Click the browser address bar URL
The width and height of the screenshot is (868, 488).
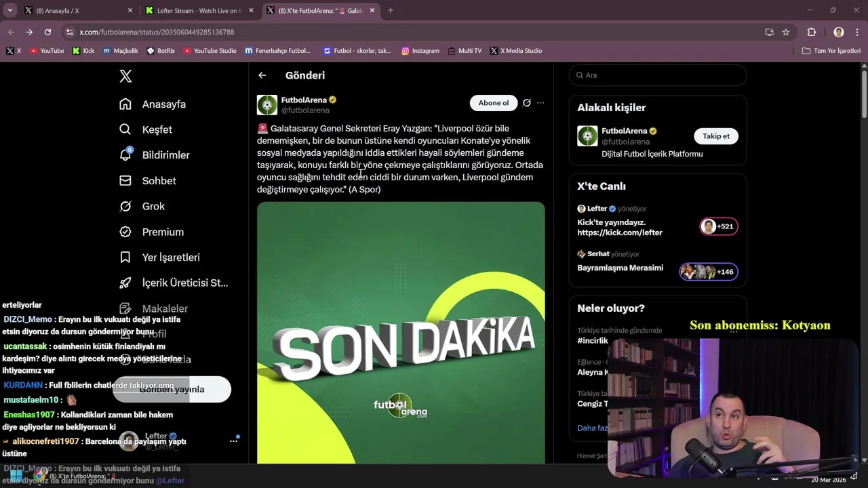coord(157,32)
